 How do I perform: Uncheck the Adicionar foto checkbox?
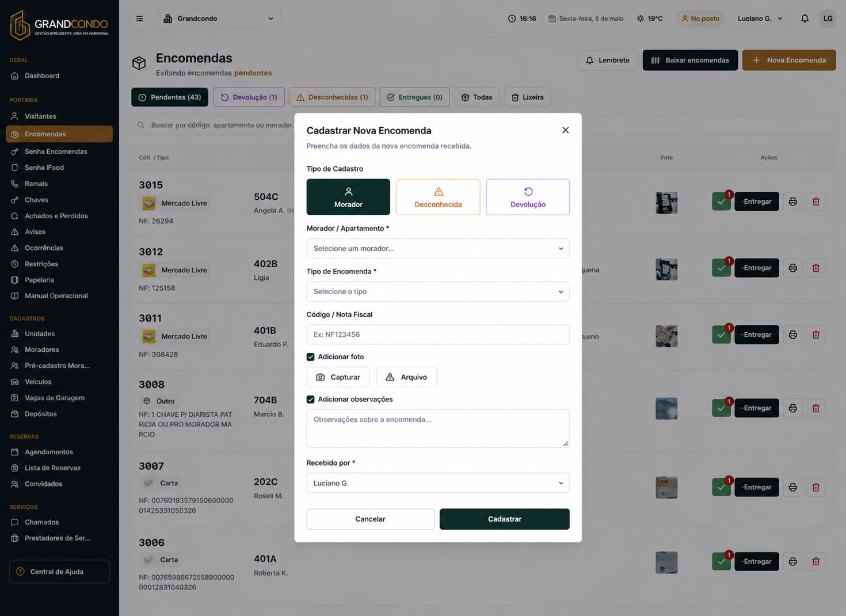[x=310, y=357]
